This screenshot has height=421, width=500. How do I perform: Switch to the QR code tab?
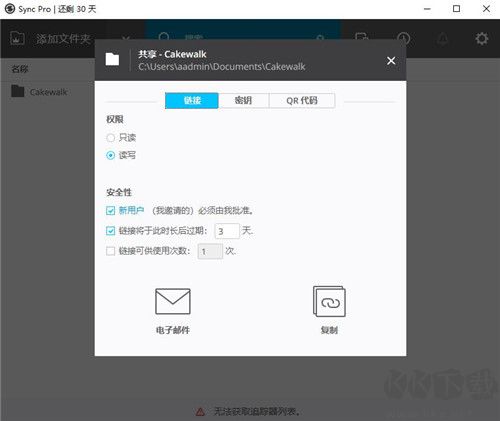pos(302,100)
